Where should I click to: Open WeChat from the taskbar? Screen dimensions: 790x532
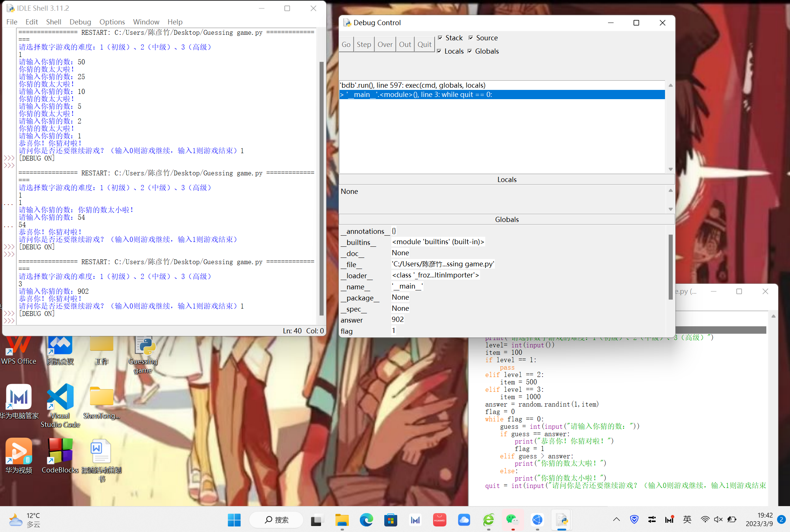tap(513, 520)
